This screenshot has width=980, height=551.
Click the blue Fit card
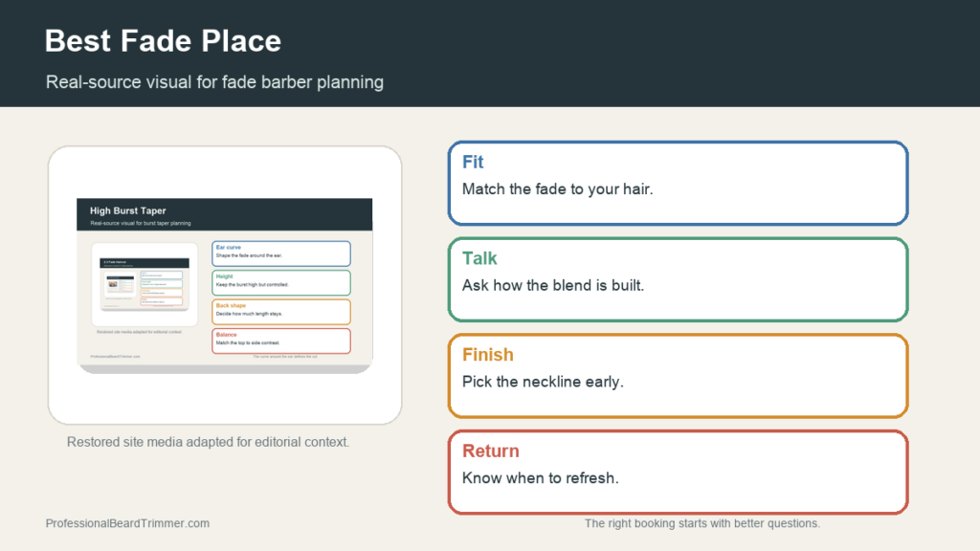[679, 183]
